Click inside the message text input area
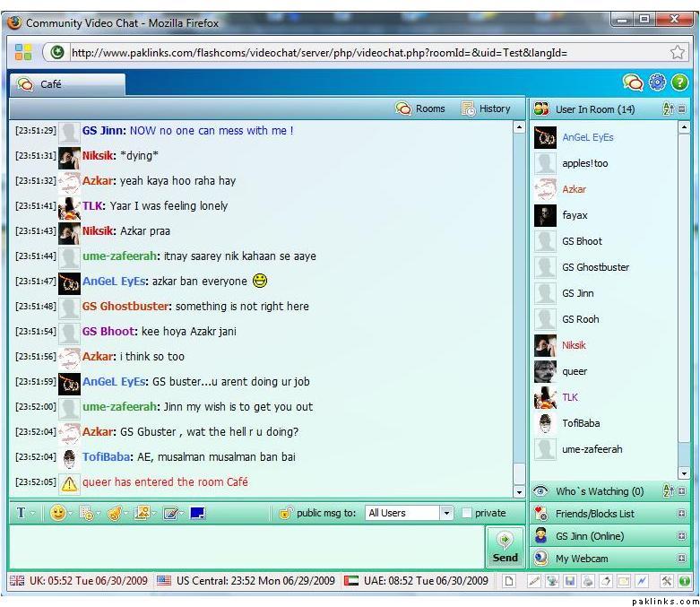The width and height of the screenshot is (700, 607). coord(246,547)
